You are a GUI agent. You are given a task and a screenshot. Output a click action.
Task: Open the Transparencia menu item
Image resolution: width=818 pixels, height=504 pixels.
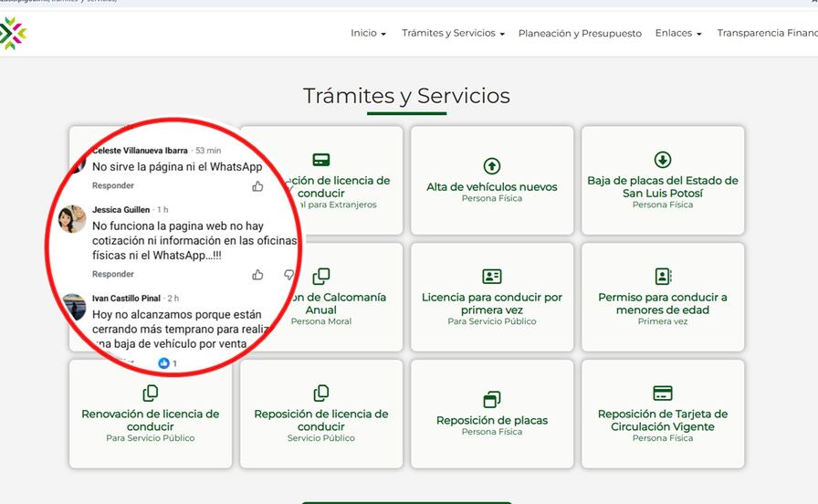[767, 33]
